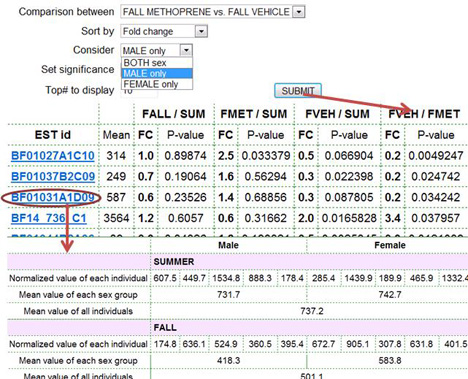Click the FVEH / SUM group header

[x=337, y=114]
